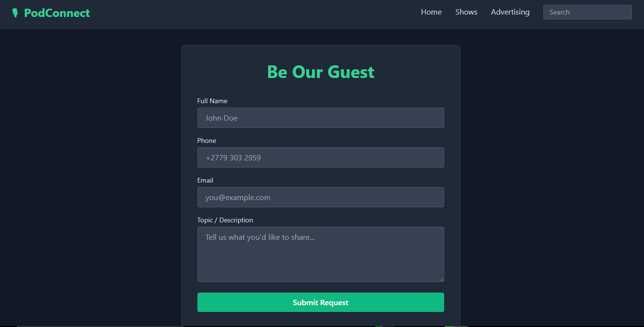Click the Be Our Guest heading
The width and height of the screenshot is (644, 327).
(x=320, y=72)
